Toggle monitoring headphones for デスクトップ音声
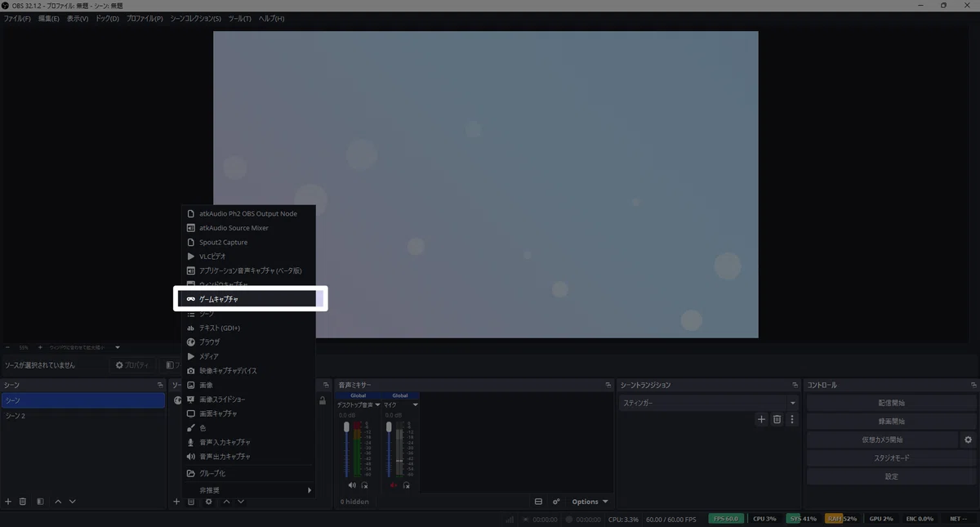 coord(364,485)
